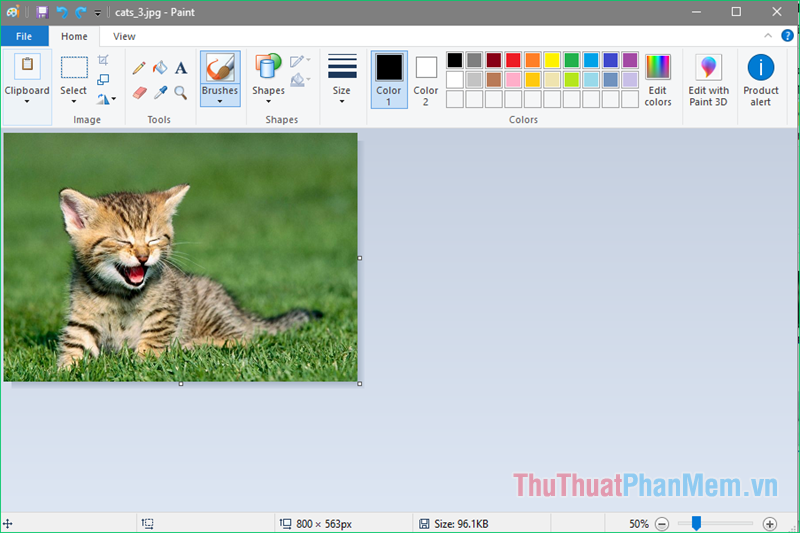Screen dimensions: 800x533
Task: Click the Undo arrow in title bar
Action: click(x=62, y=12)
